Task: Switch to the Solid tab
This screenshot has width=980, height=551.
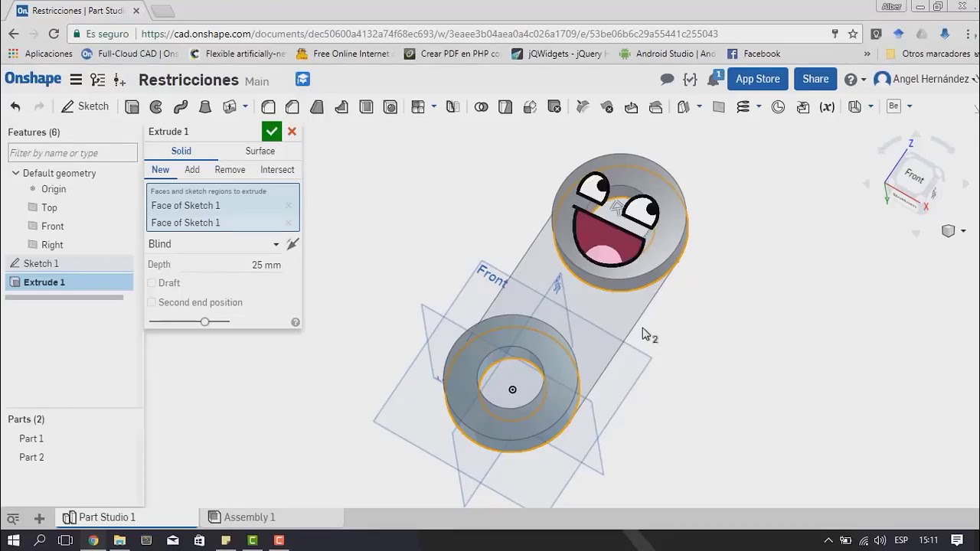Action: pyautogui.click(x=181, y=151)
